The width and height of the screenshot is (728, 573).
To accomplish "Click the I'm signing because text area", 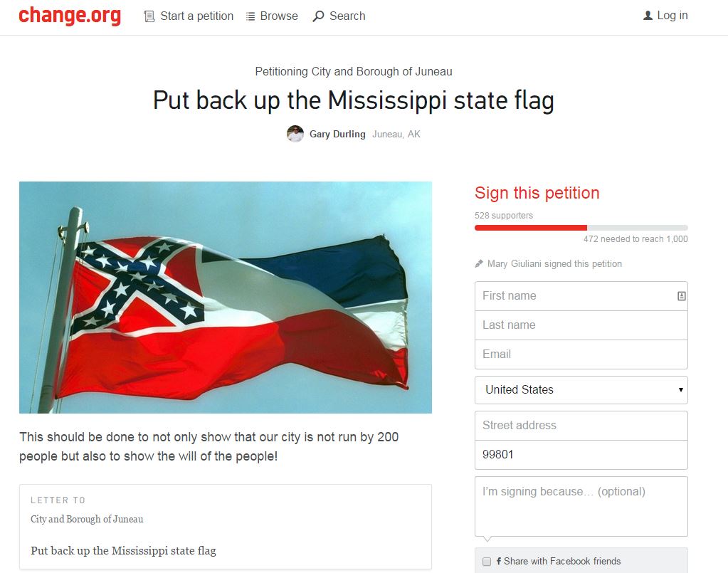I will [x=581, y=506].
